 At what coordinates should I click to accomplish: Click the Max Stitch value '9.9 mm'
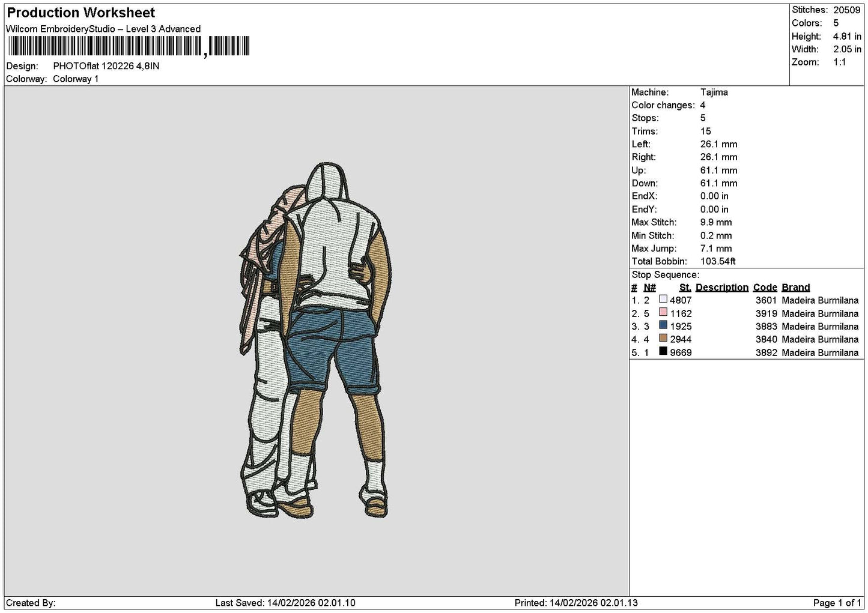pyautogui.click(x=716, y=223)
